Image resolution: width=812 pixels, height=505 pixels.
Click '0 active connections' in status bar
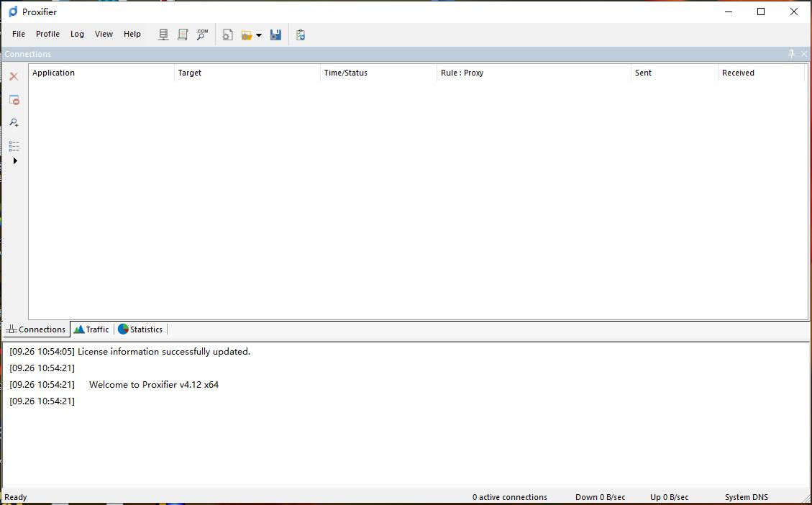[510, 497]
